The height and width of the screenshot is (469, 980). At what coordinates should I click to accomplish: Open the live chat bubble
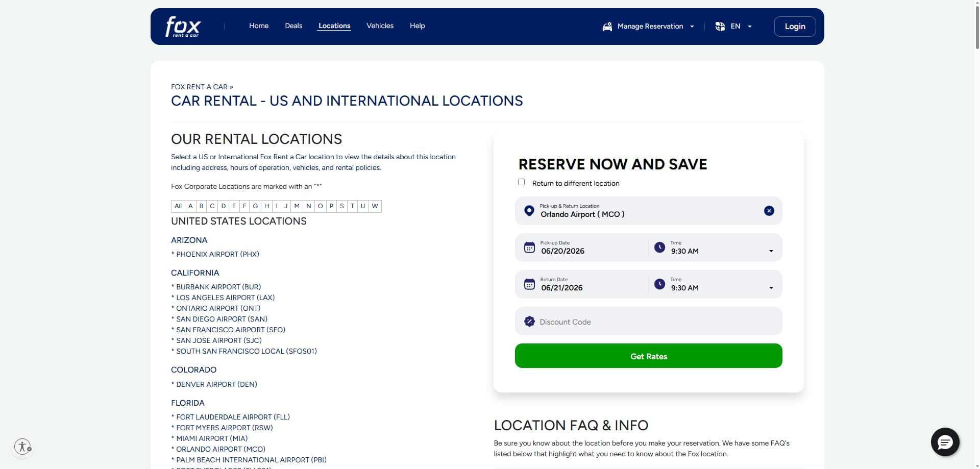(945, 442)
